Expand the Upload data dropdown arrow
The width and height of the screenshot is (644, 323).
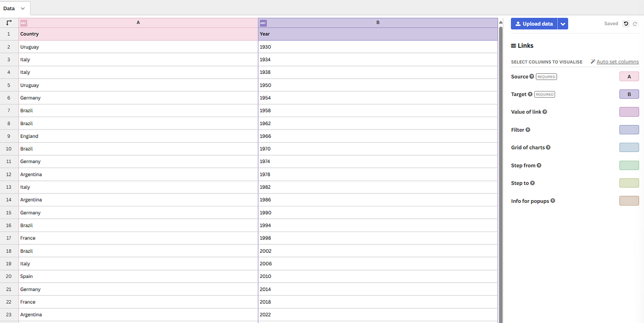563,24
